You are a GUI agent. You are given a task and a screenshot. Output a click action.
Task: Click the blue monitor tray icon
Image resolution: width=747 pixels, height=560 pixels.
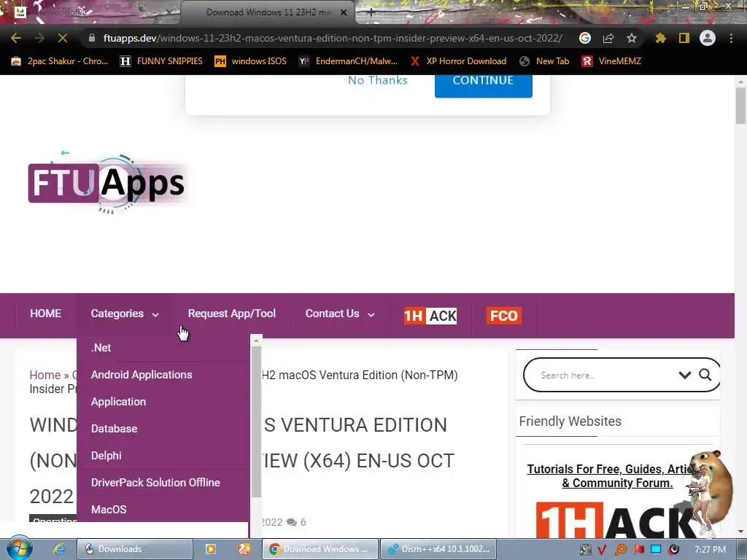(656, 549)
